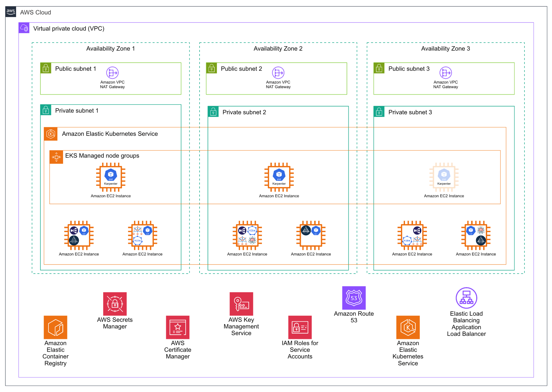Select the Karpenter EC2 instance in Zone 1
552x392 pixels.
click(x=111, y=177)
